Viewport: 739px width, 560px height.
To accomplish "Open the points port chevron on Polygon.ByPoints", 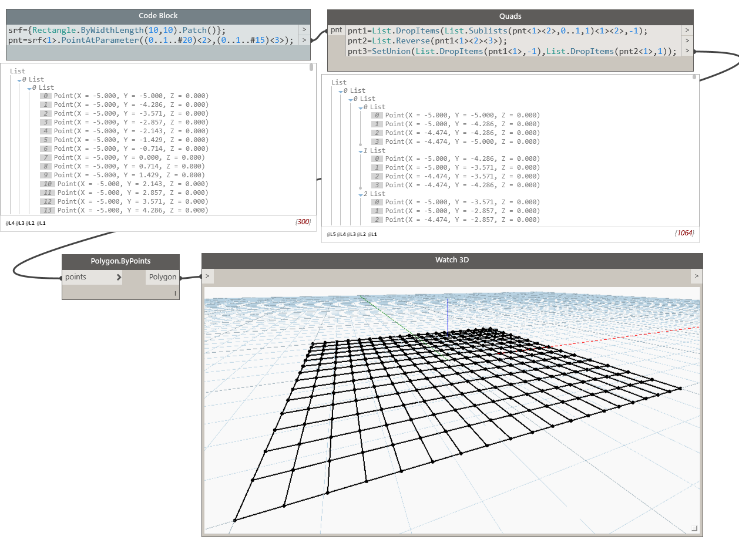I will tap(119, 277).
